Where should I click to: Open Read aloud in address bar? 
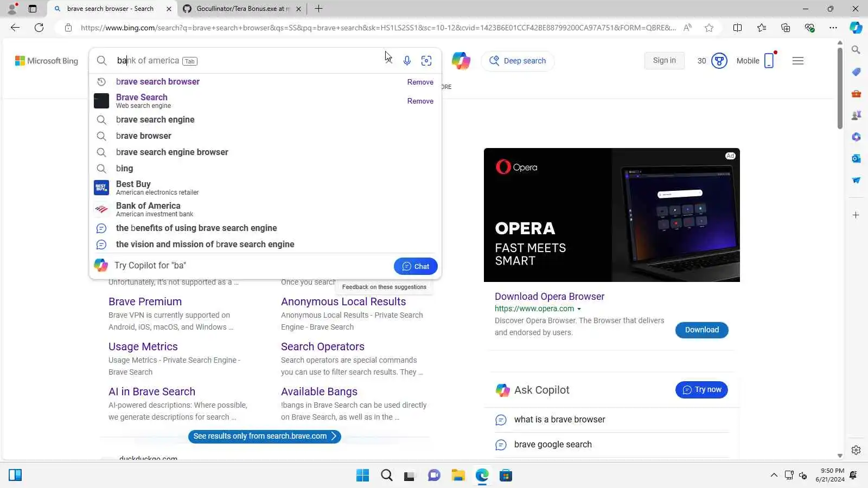coord(687,28)
